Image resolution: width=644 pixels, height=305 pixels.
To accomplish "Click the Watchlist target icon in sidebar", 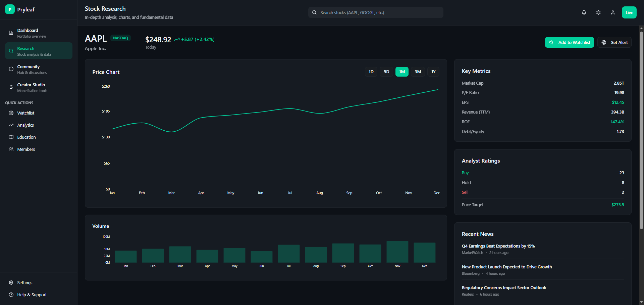I will (11, 113).
